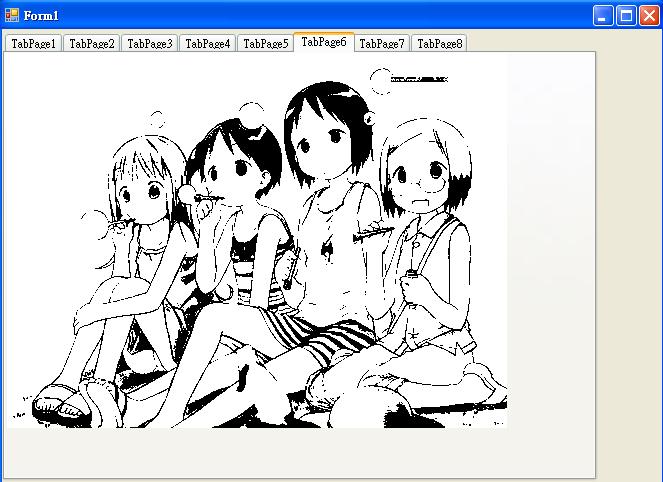Click the watermark text at image top right

pyautogui.click(x=418, y=78)
